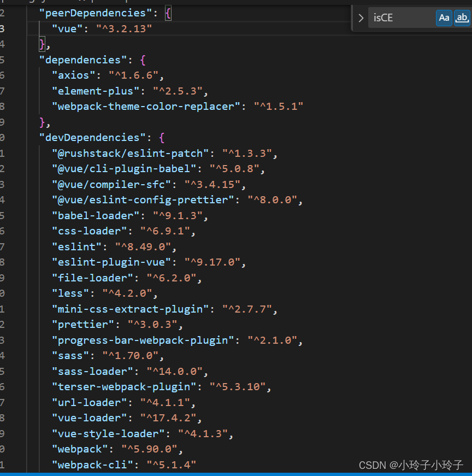Click file-loader version "^6.2.0"
The height and width of the screenshot is (476, 472).
coord(172,278)
